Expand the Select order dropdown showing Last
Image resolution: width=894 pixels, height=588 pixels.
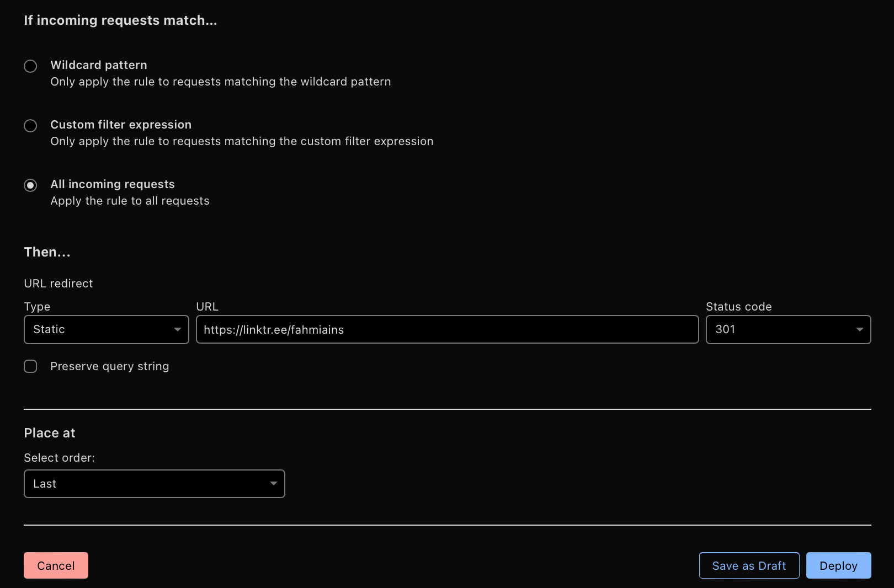coord(155,484)
